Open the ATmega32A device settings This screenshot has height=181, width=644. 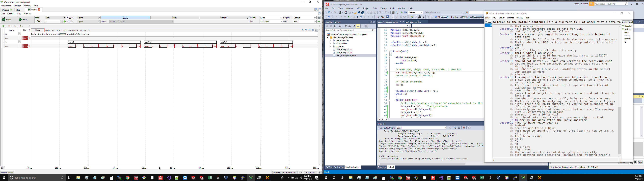point(442,17)
